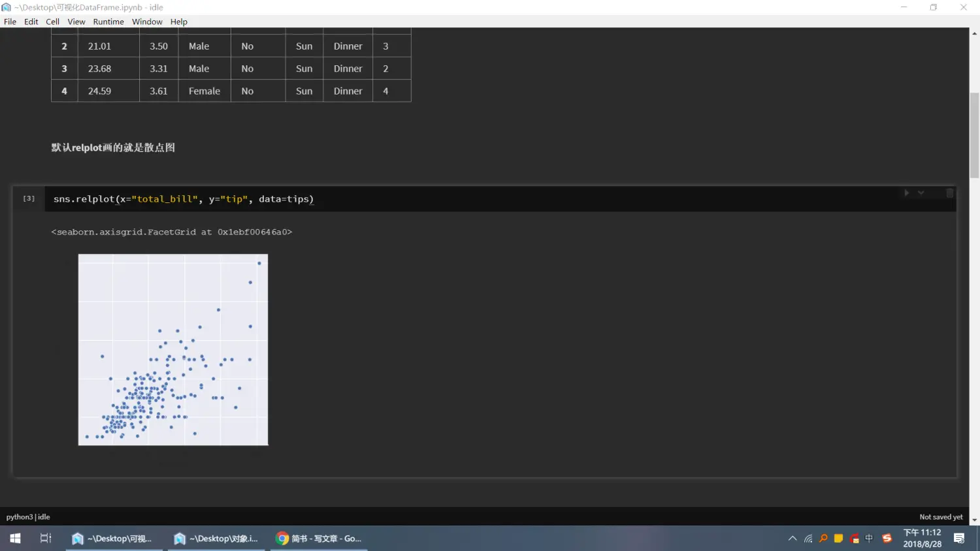Open the View menu
The image size is (980, 551).
(x=76, y=22)
